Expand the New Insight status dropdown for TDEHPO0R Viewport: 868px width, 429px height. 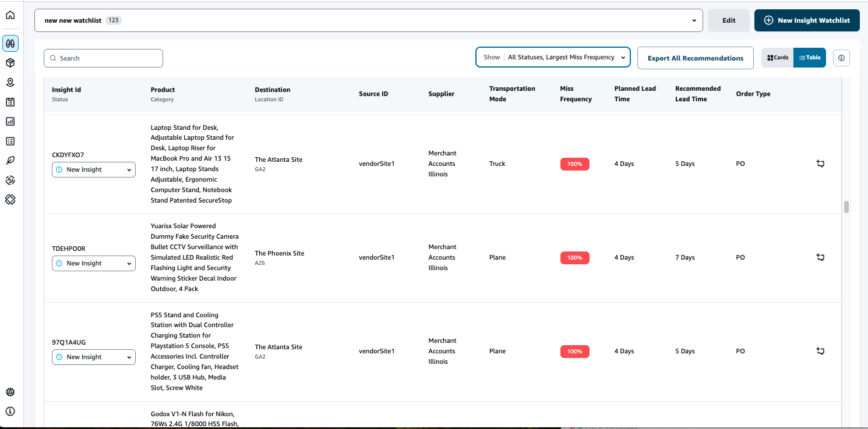(93, 263)
